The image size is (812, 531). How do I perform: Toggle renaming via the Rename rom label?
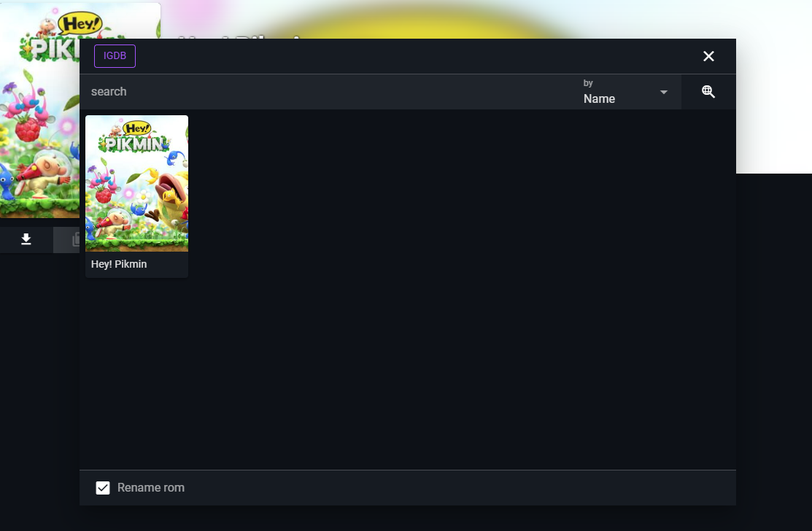tap(150, 488)
